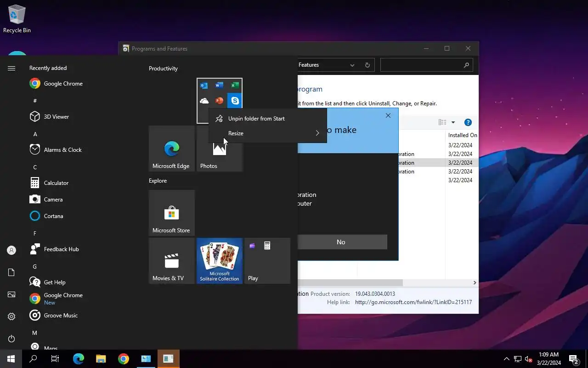Click the letter F section header
This screenshot has height=368, width=588.
pyautogui.click(x=35, y=234)
